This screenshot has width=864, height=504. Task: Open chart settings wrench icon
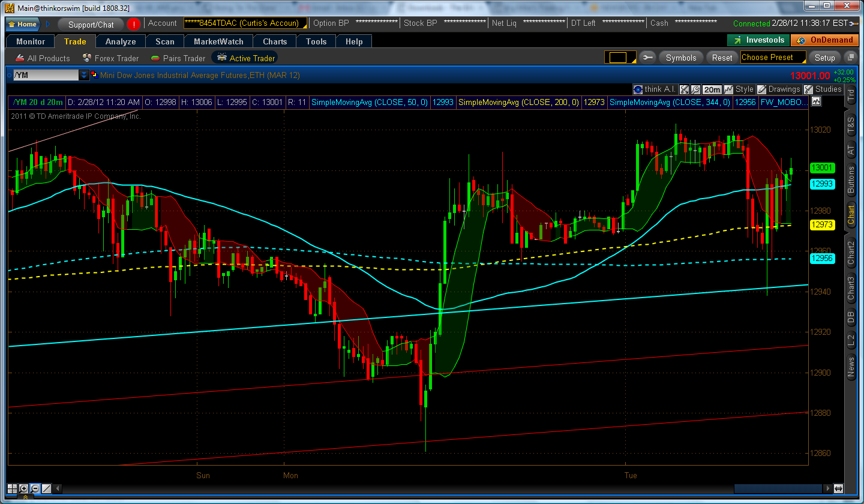695,89
